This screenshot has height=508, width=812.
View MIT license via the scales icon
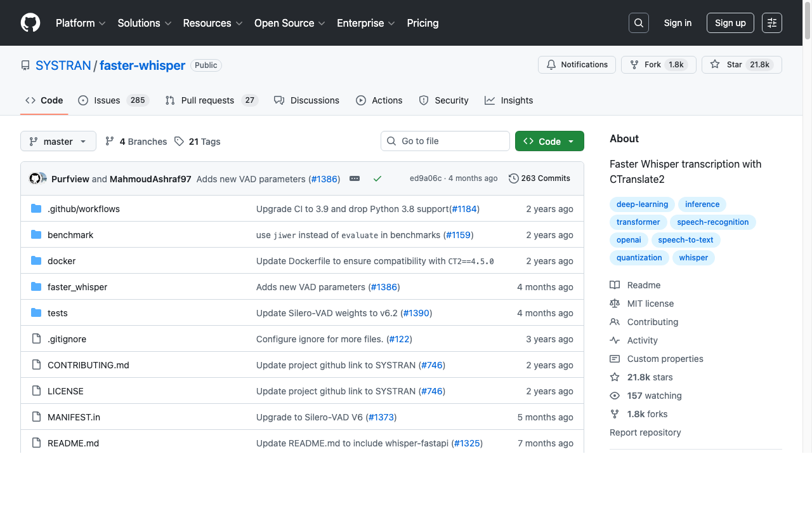(614, 303)
